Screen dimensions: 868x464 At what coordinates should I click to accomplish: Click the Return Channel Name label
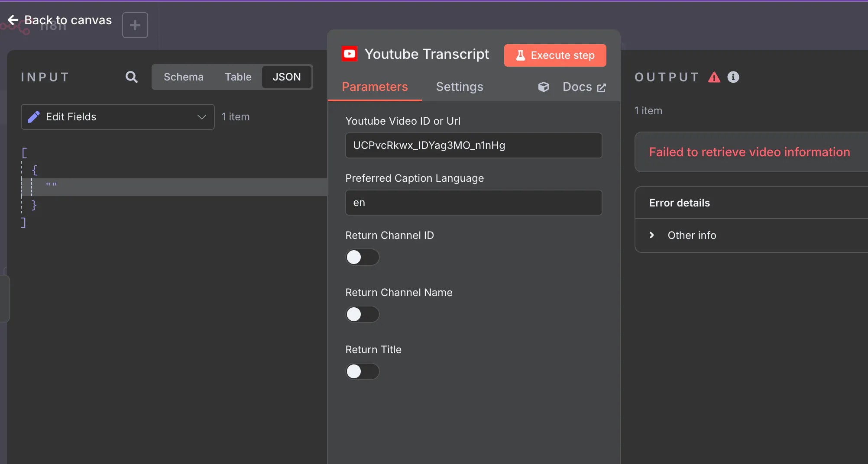click(x=399, y=293)
